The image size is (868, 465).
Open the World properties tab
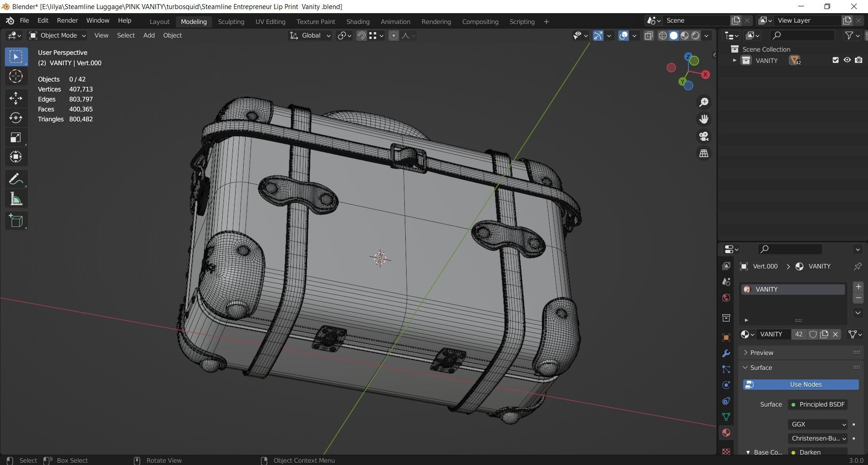coord(726,297)
